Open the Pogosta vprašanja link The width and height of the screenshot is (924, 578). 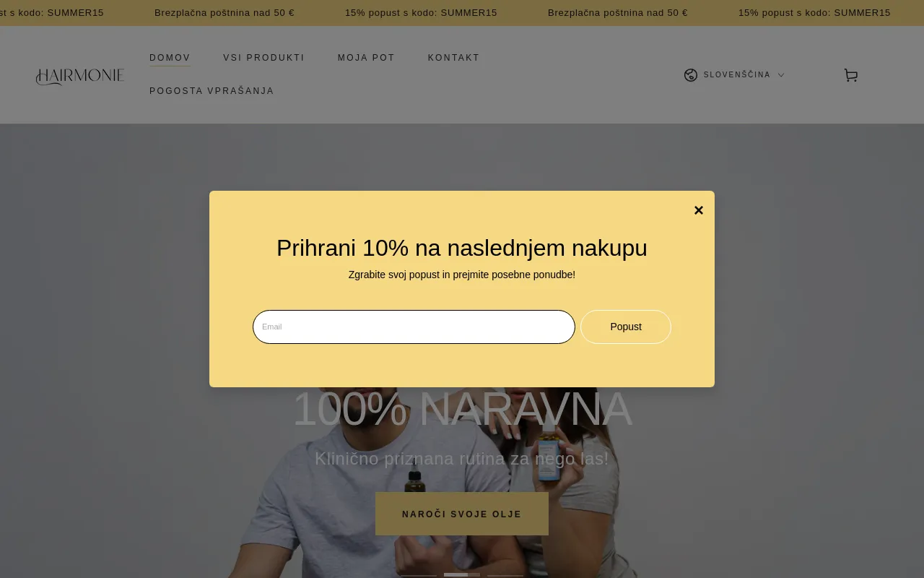[x=212, y=91]
